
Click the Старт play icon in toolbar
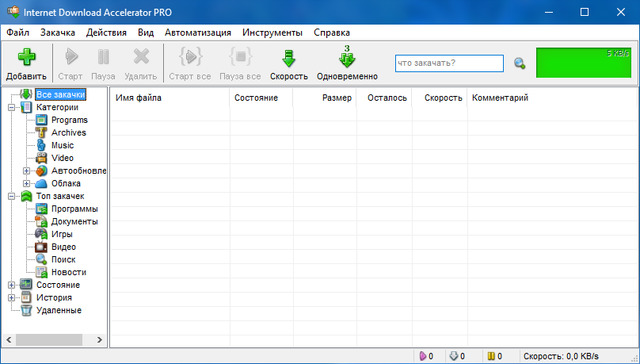tap(71, 57)
